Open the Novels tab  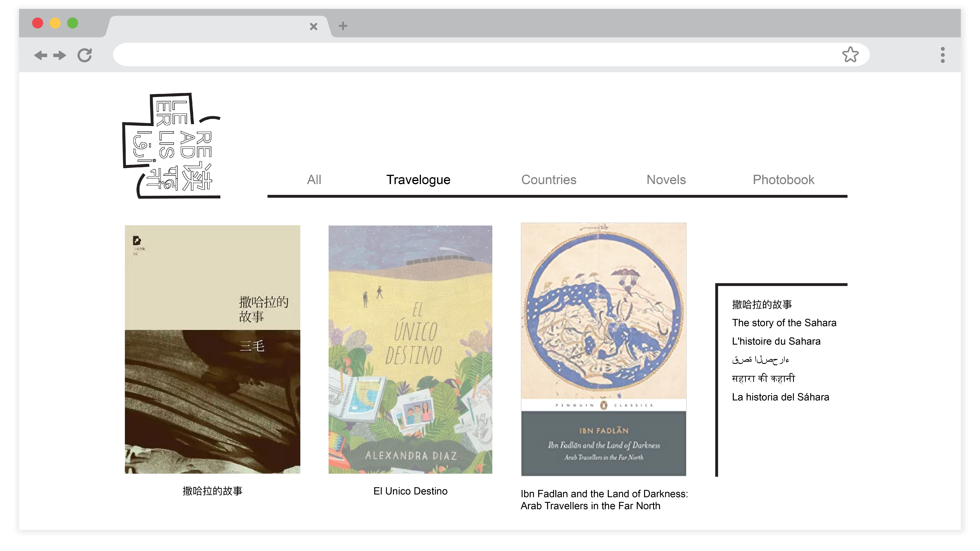coord(666,179)
